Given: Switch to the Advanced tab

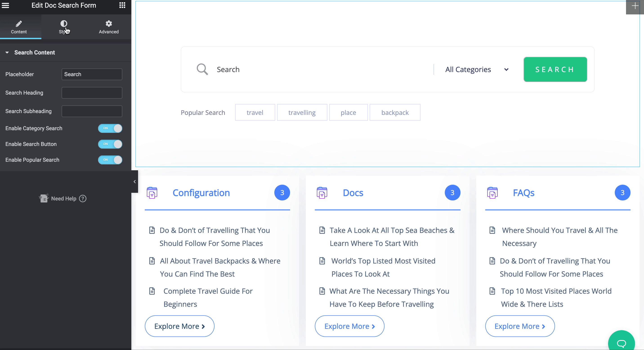Looking at the screenshot, I should point(109,27).
